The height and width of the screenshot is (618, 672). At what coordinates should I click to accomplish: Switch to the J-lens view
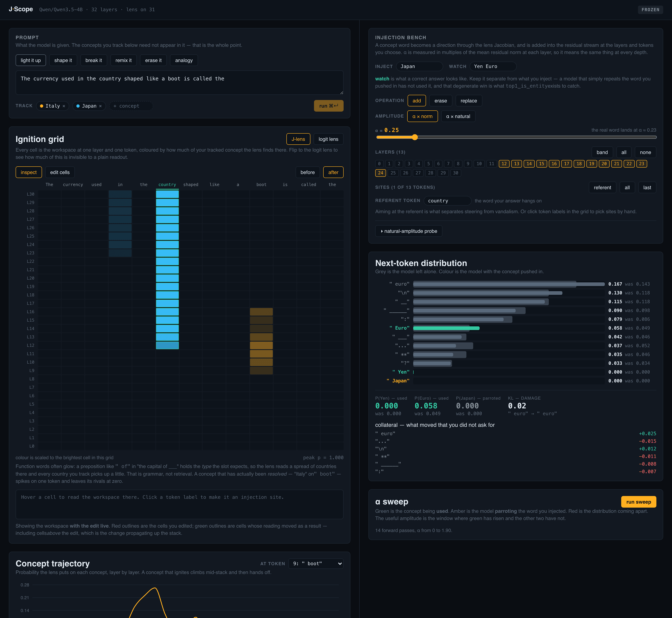coord(298,139)
